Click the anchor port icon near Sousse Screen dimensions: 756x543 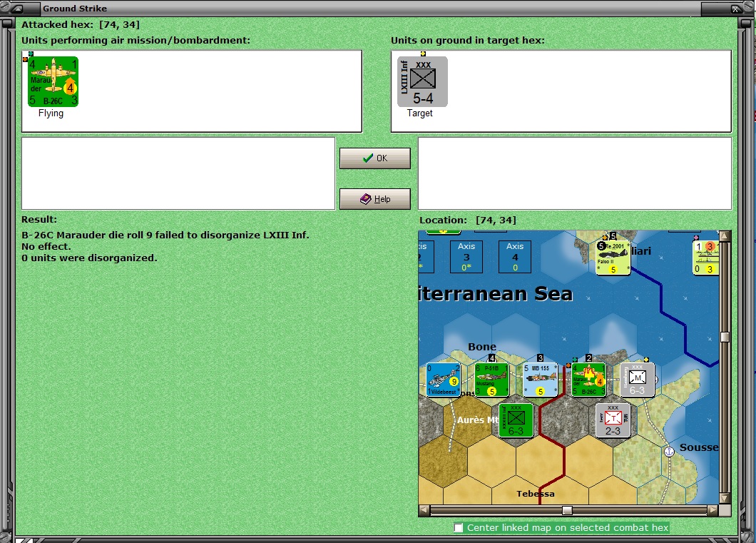pyautogui.click(x=669, y=452)
